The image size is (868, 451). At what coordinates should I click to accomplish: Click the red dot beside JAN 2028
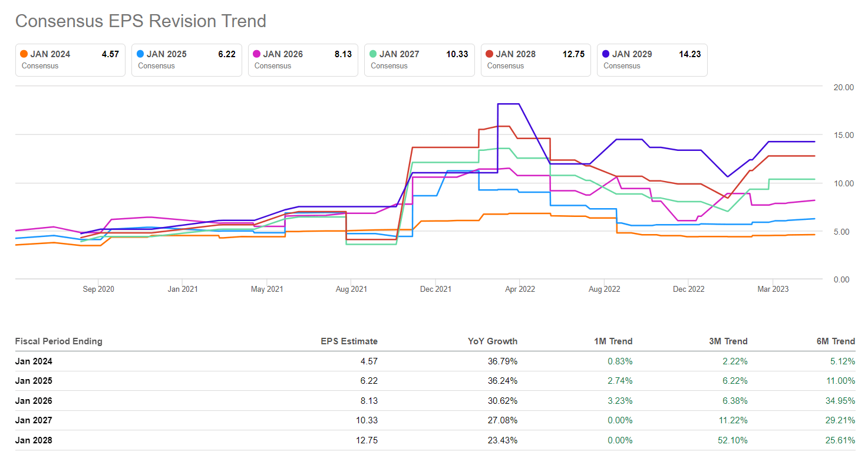[489, 54]
